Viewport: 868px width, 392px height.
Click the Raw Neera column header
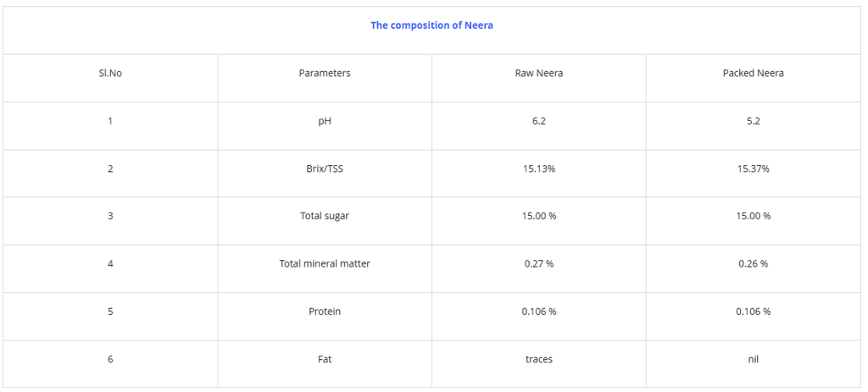pyautogui.click(x=539, y=74)
